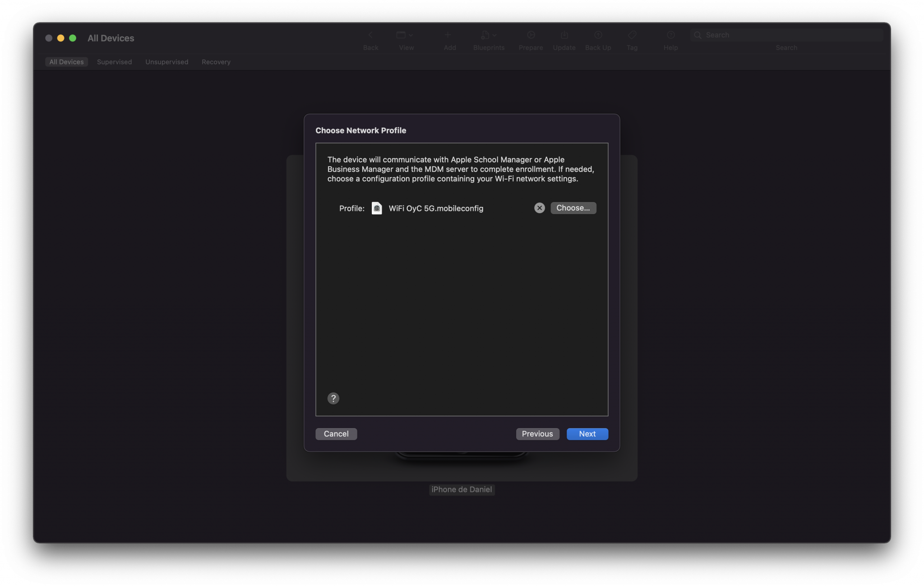This screenshot has width=924, height=587.
Task: Open the Recovery tab
Action: pos(216,62)
